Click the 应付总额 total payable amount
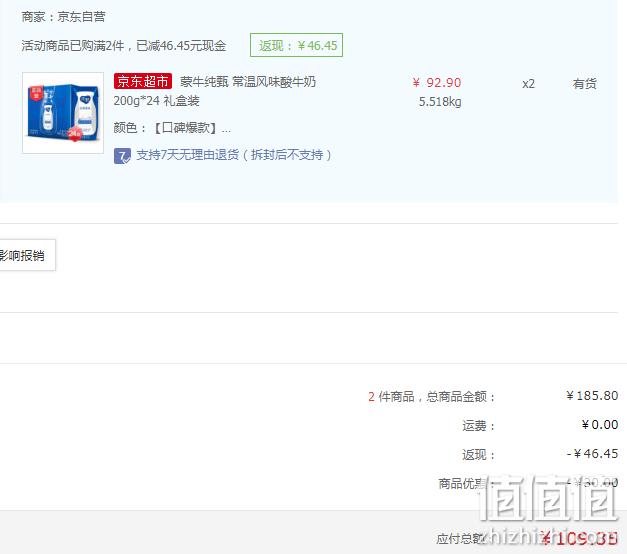Screen dimensions: 627x554 (579, 539)
